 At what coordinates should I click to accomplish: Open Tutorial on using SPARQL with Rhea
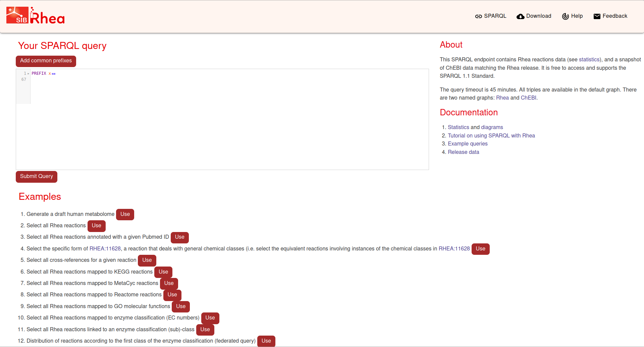491,136
